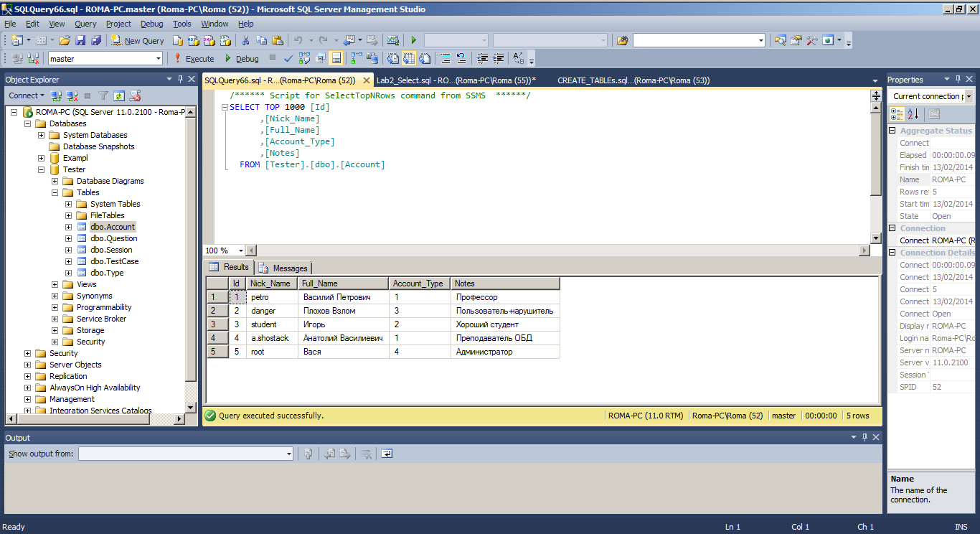
Task: Open the 100 % zoom dropdown
Action: (x=240, y=250)
